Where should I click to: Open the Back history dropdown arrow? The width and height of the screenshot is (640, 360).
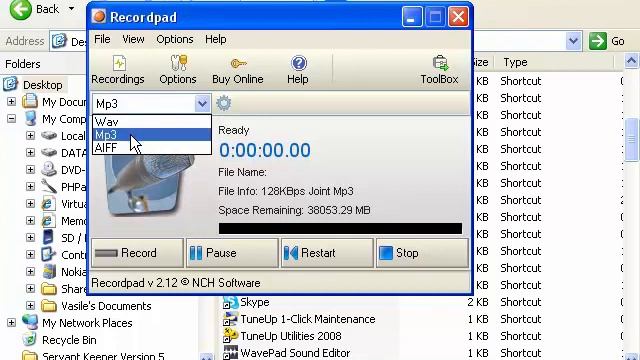(71, 9)
